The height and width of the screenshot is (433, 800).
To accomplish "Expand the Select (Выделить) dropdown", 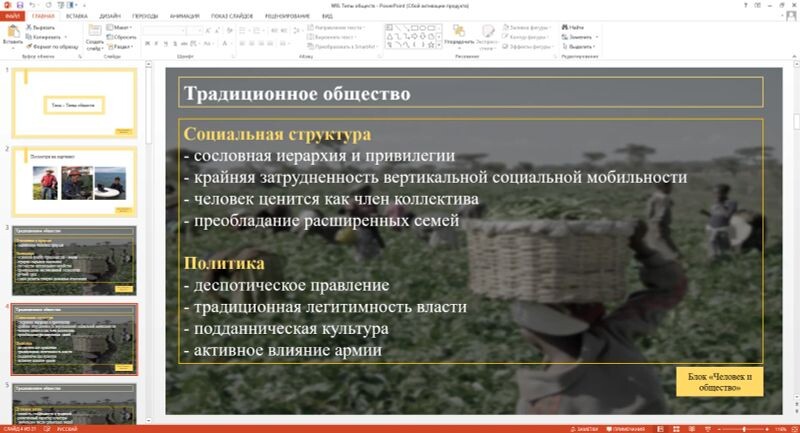I will (x=581, y=46).
